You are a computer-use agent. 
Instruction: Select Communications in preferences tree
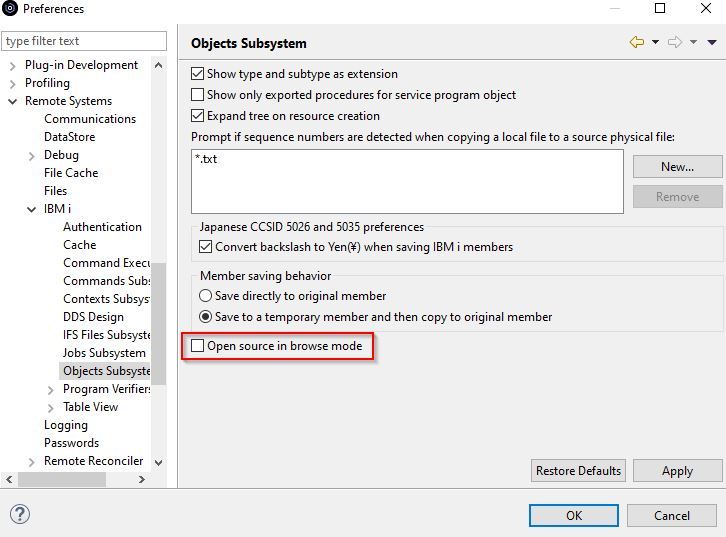click(x=90, y=119)
